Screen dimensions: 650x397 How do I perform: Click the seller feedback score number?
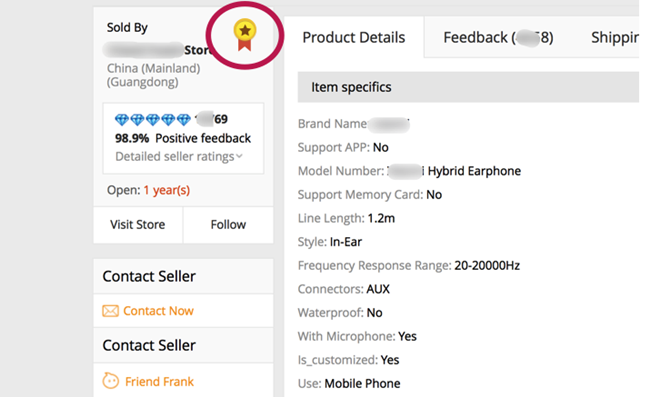(212, 119)
